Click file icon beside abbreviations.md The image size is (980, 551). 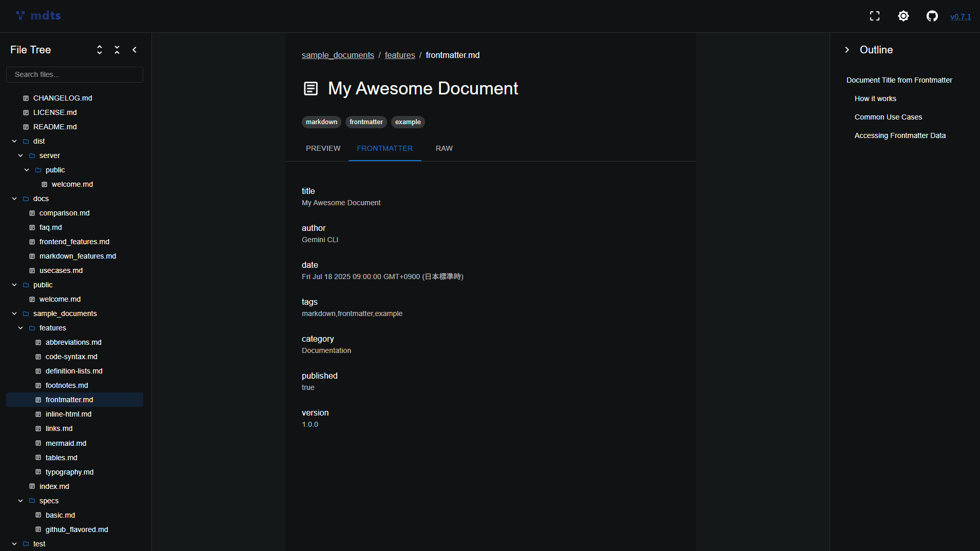point(38,342)
